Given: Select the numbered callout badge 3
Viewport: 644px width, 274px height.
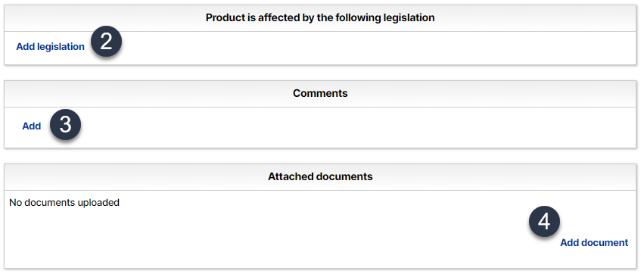Looking at the screenshot, I should 65,124.
